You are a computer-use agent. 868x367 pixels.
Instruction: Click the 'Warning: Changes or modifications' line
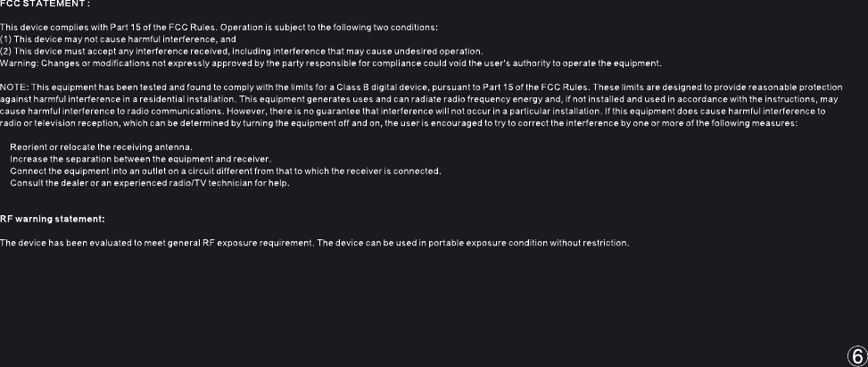point(331,63)
